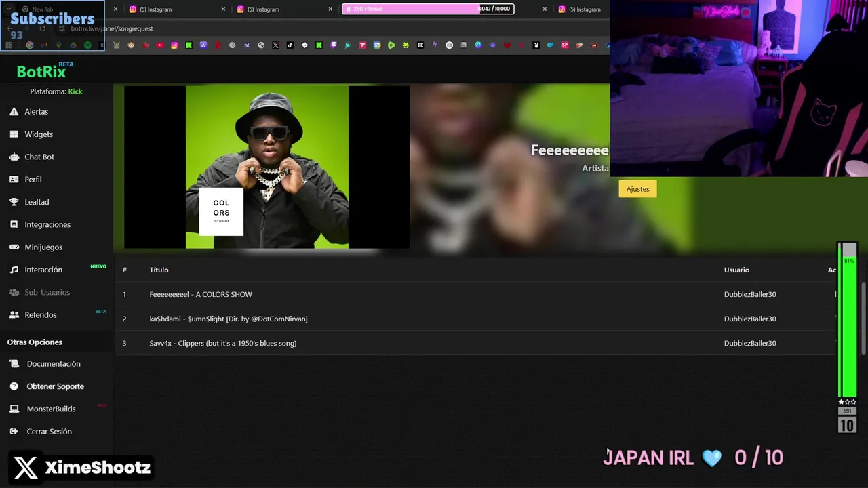
Task: Click the BotRix BETA logo
Action: (45, 70)
